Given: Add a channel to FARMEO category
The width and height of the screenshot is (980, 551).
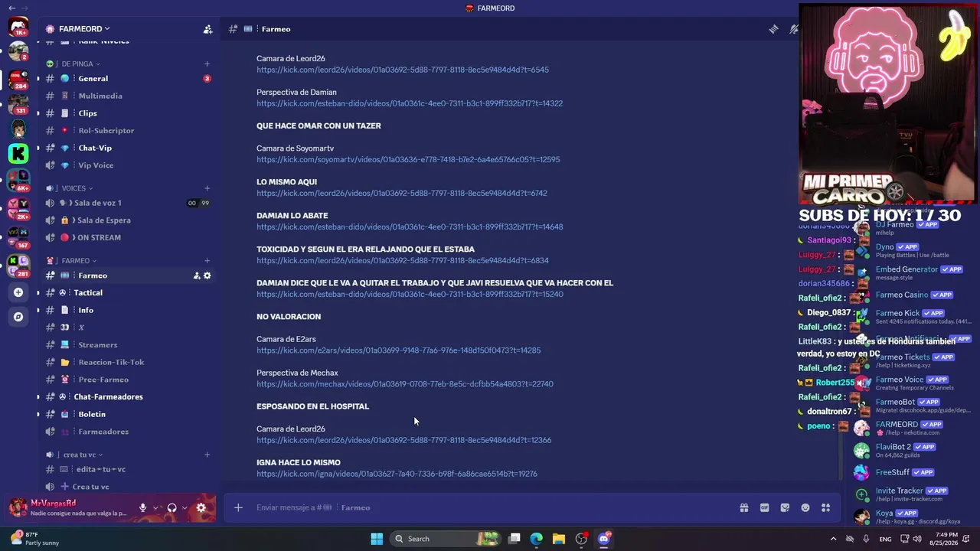Looking at the screenshot, I should [x=207, y=261].
